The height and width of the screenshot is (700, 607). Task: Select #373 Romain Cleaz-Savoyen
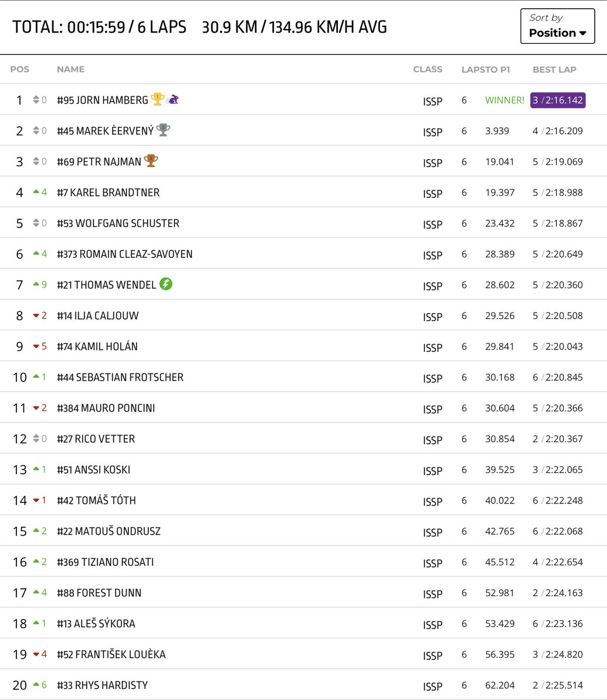[x=124, y=254]
